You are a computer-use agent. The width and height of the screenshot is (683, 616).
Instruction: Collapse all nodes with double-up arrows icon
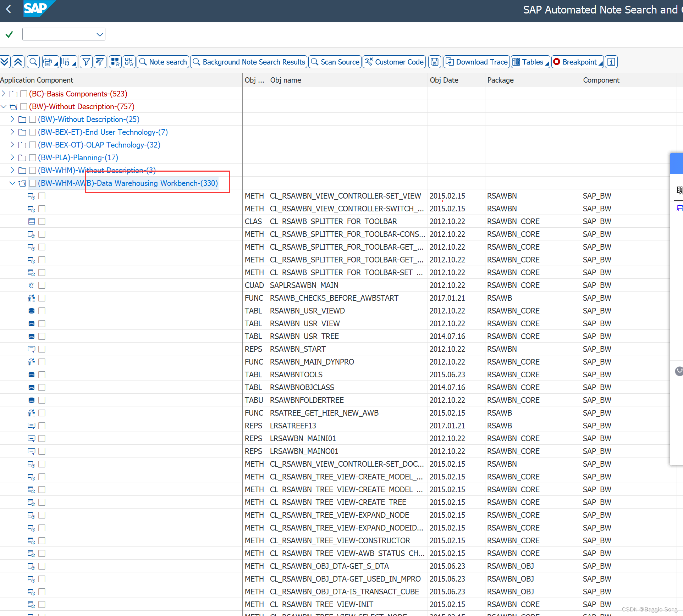[x=18, y=62]
